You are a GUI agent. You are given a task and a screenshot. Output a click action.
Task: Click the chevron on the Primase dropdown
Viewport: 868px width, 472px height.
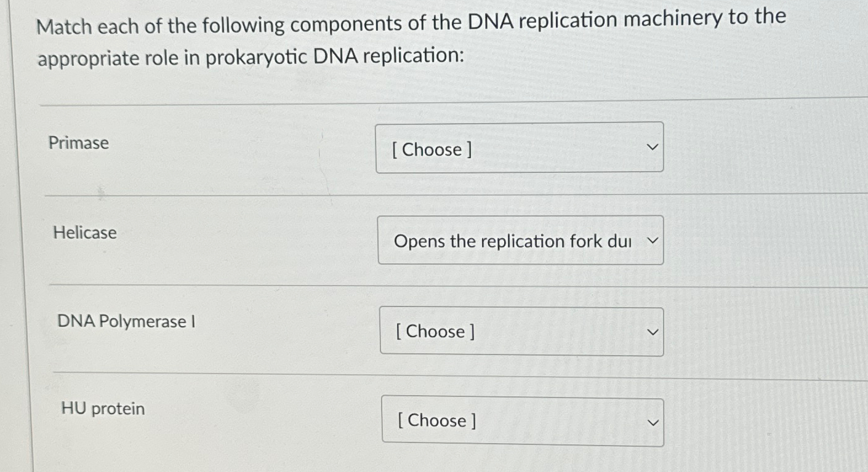pyautogui.click(x=653, y=147)
